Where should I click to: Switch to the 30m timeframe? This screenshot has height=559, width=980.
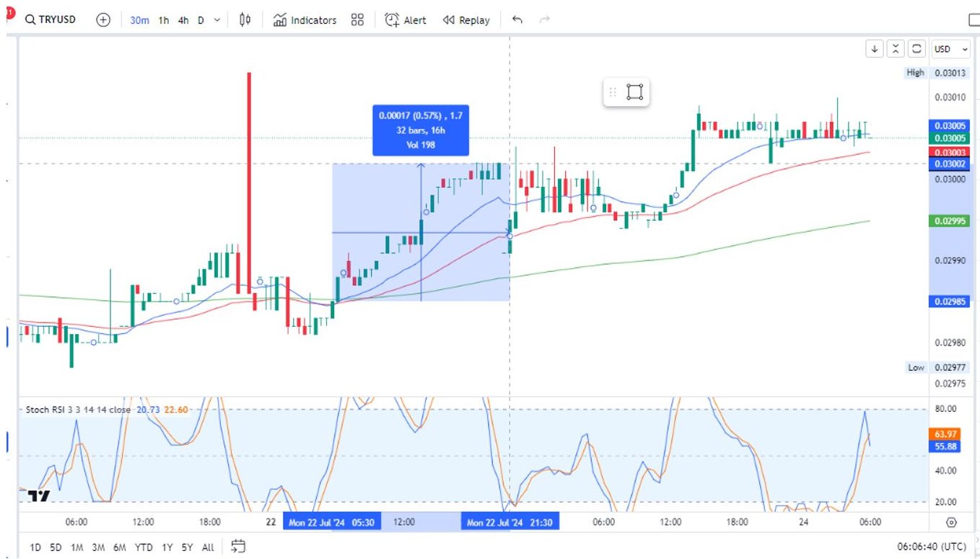tap(139, 20)
